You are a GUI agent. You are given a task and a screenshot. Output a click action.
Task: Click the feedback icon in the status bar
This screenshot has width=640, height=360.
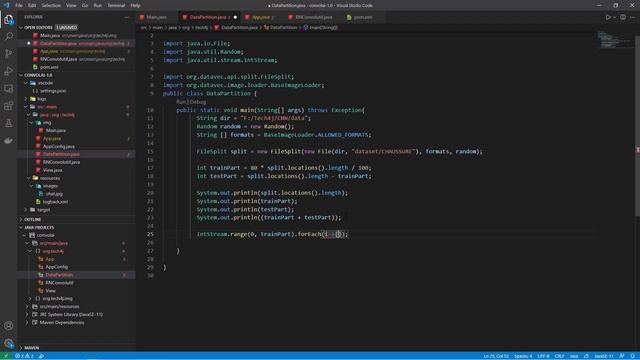tap(622, 356)
